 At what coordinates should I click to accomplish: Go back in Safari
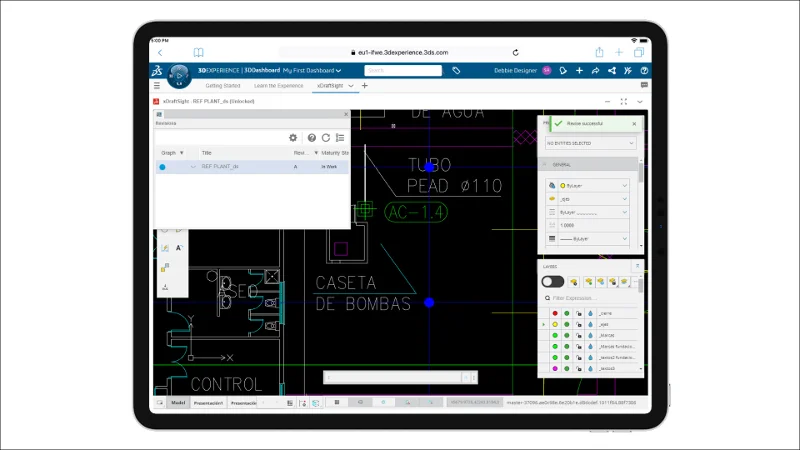click(160, 53)
